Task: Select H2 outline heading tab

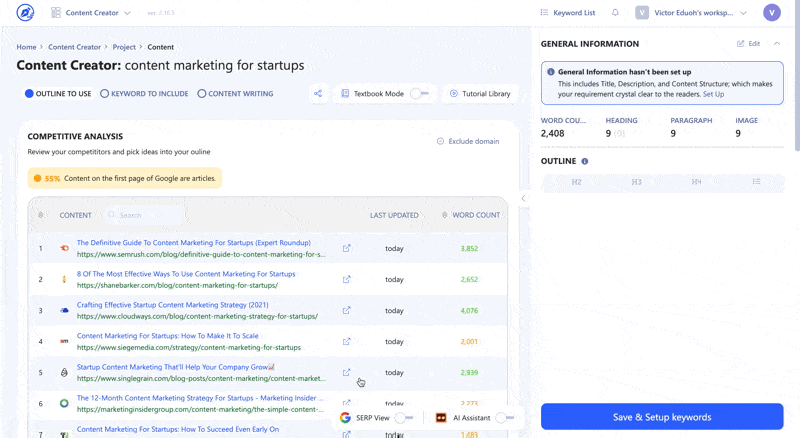Action: [x=576, y=182]
